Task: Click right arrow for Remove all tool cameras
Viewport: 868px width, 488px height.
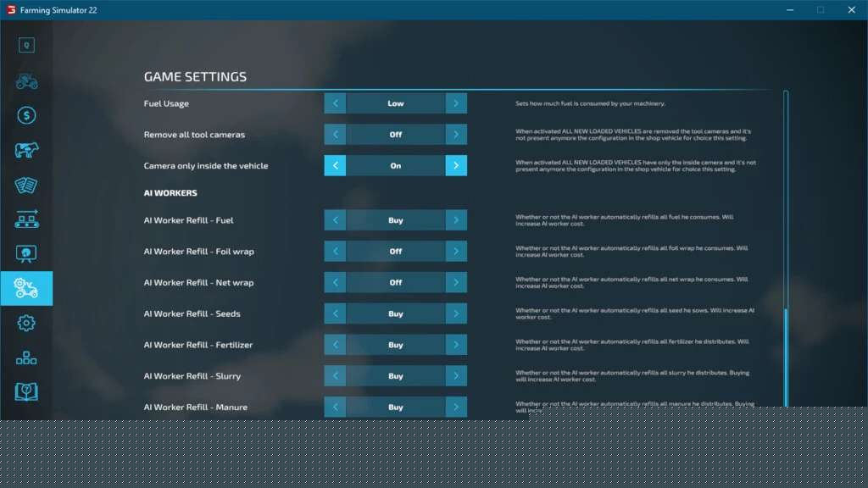Action: tap(456, 135)
